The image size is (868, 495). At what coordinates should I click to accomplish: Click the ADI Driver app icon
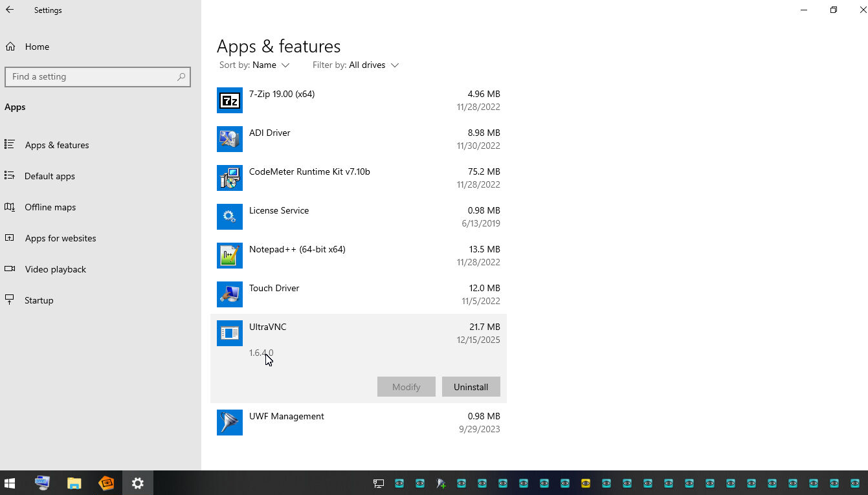pos(229,139)
